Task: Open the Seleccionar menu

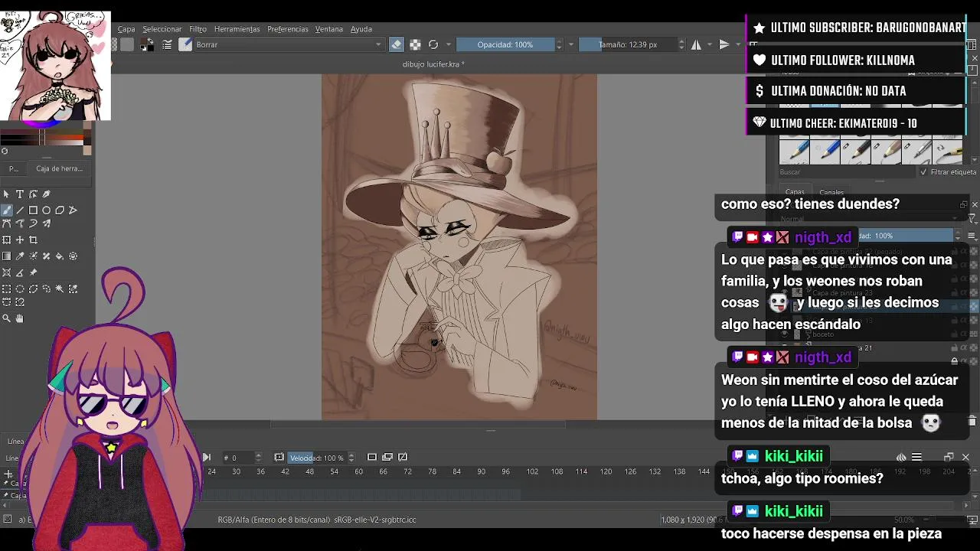Action: 162,29
